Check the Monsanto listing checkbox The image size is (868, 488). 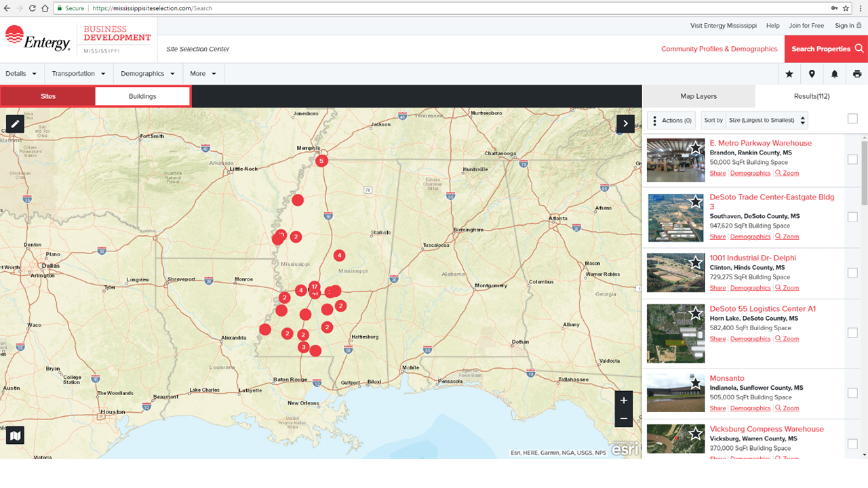point(852,393)
